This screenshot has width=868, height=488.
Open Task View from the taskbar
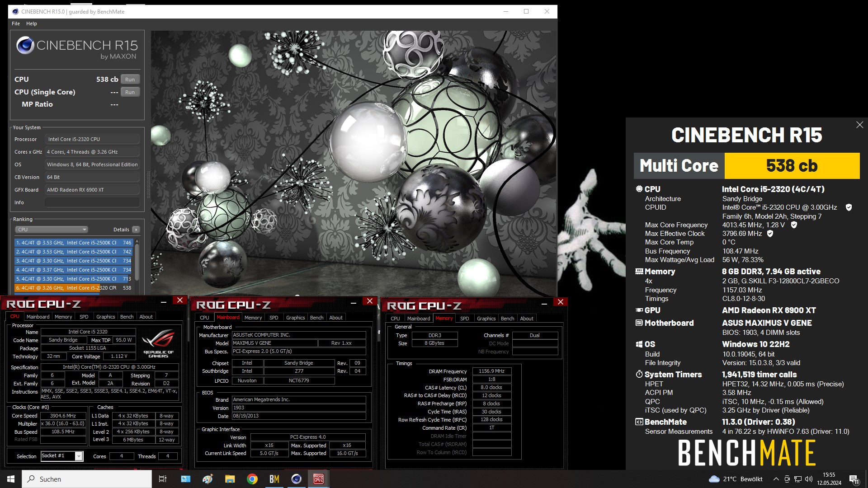pyautogui.click(x=163, y=479)
